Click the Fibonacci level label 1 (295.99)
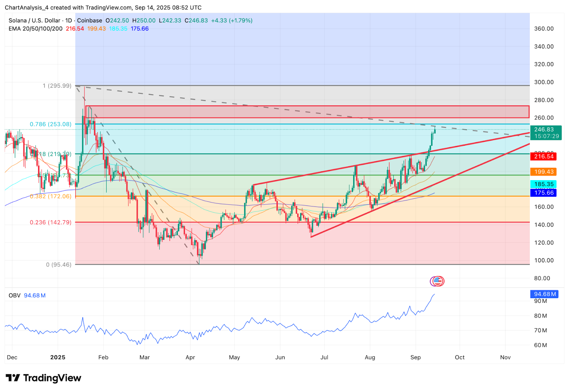The image size is (569, 392). coord(57,86)
